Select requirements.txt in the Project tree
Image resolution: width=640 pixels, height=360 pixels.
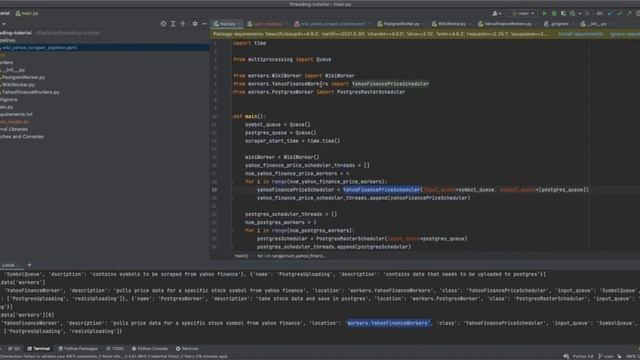click(x=16, y=115)
